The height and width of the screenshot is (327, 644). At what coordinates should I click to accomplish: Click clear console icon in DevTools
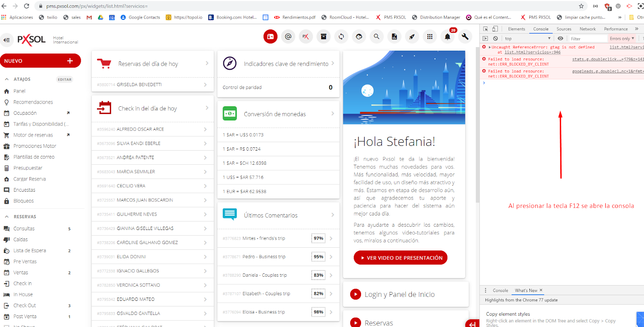click(495, 39)
